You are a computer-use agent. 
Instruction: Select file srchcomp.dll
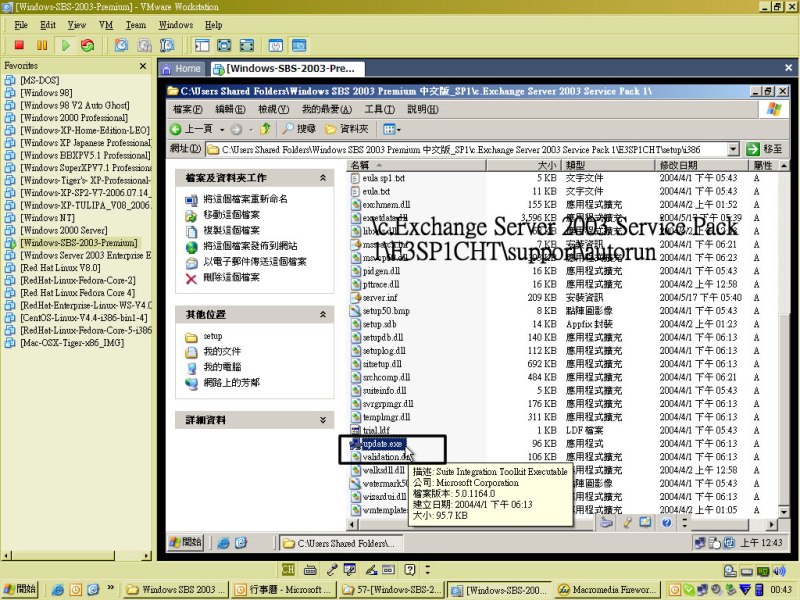coord(386,377)
